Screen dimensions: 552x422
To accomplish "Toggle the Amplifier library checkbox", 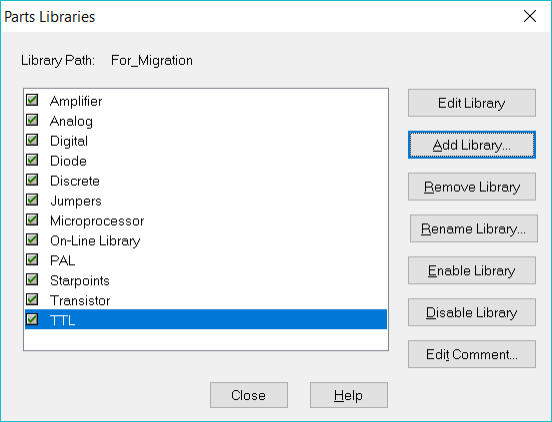I will click(x=32, y=100).
